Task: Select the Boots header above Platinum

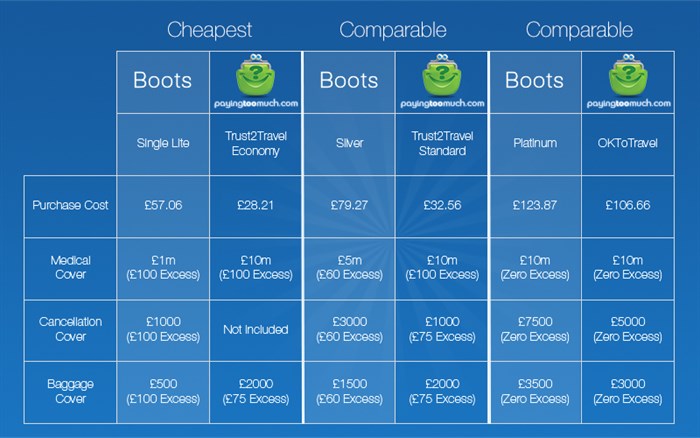Action: [534, 81]
